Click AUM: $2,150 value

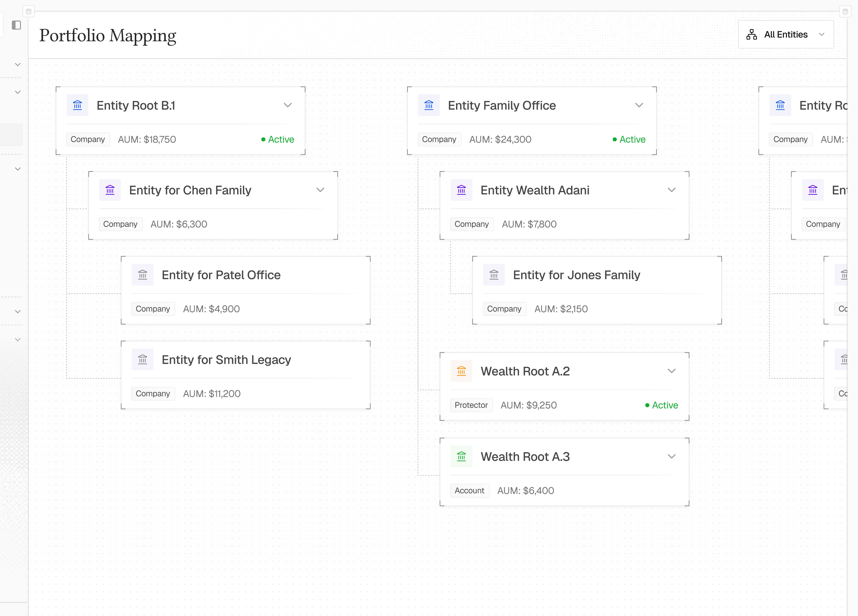(x=561, y=309)
